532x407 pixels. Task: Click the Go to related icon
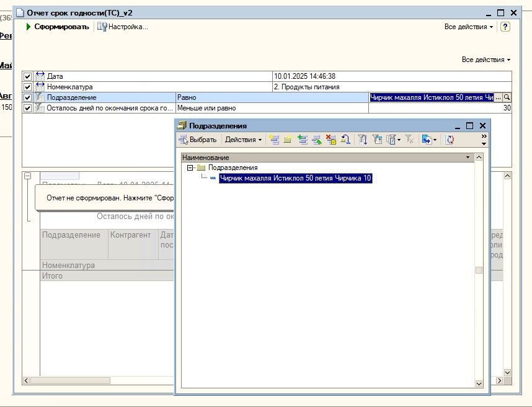coord(427,140)
